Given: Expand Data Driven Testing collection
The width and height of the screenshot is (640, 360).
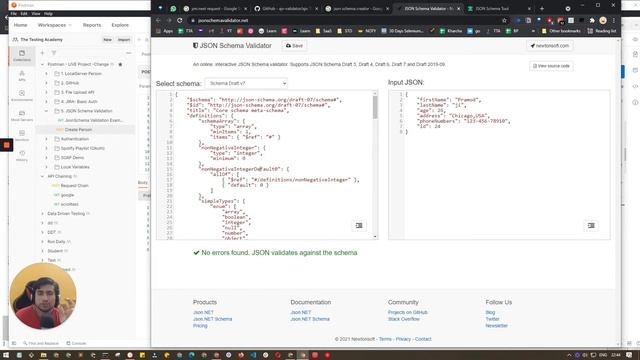Looking at the screenshot, I should 42,213.
